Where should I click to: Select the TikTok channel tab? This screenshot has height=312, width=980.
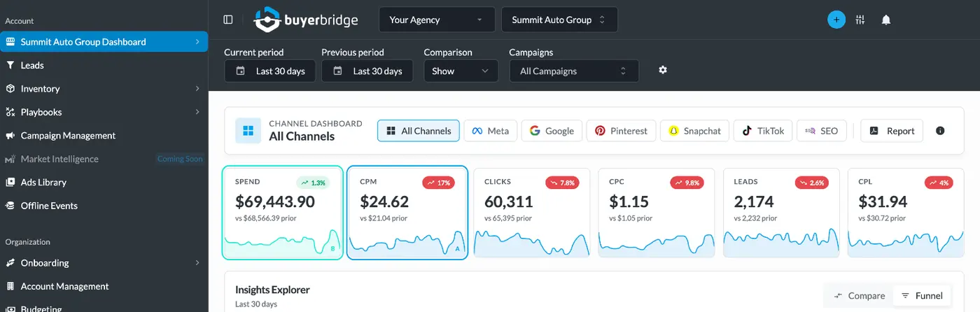pos(764,131)
